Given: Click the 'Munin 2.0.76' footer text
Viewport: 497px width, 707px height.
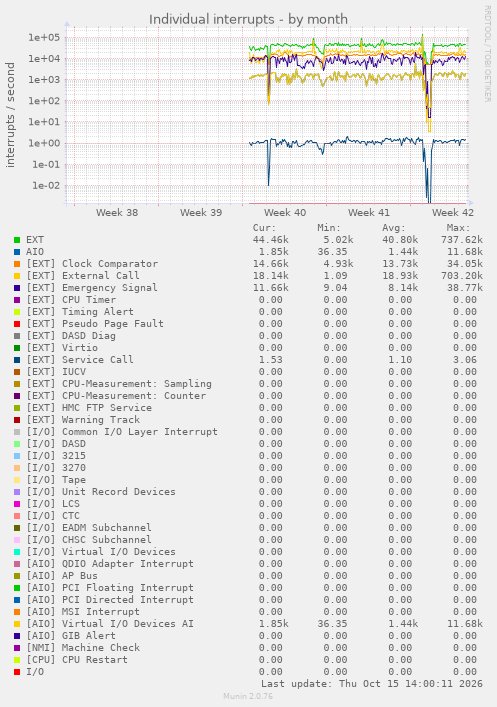Looking at the screenshot, I should tap(248, 696).
